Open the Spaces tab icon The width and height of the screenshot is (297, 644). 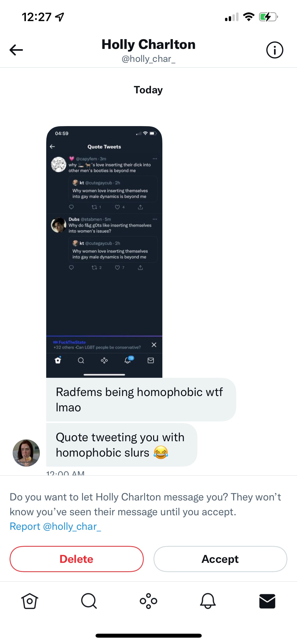[148, 601]
